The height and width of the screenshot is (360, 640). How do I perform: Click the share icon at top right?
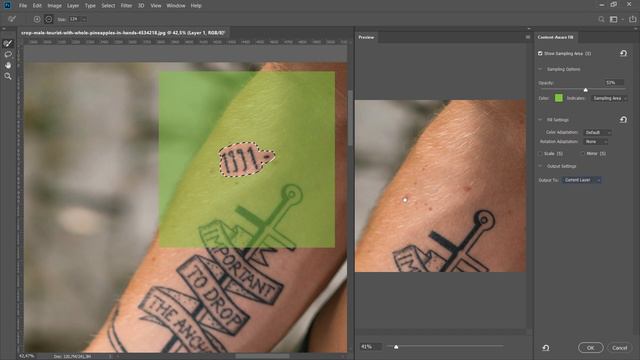633,19
